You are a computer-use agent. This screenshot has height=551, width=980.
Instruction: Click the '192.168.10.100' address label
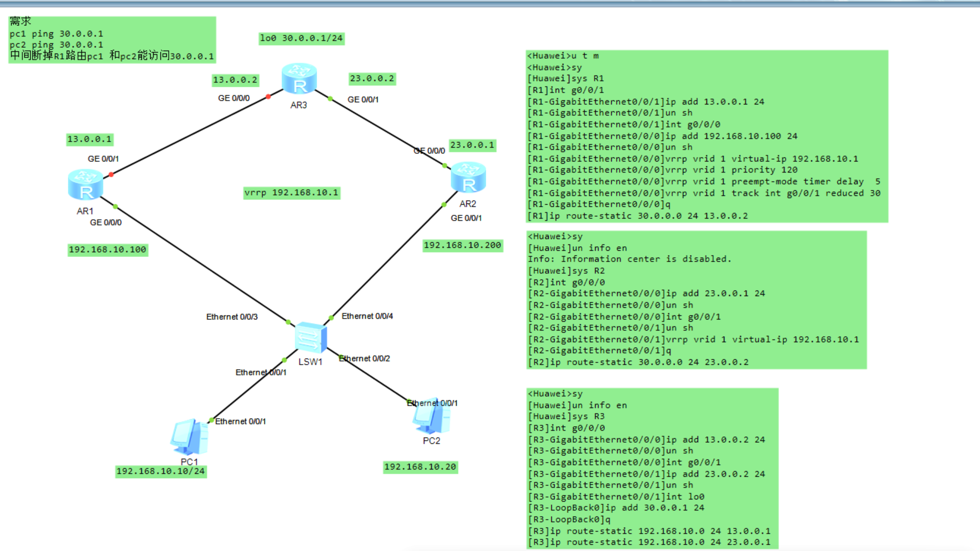tap(108, 250)
